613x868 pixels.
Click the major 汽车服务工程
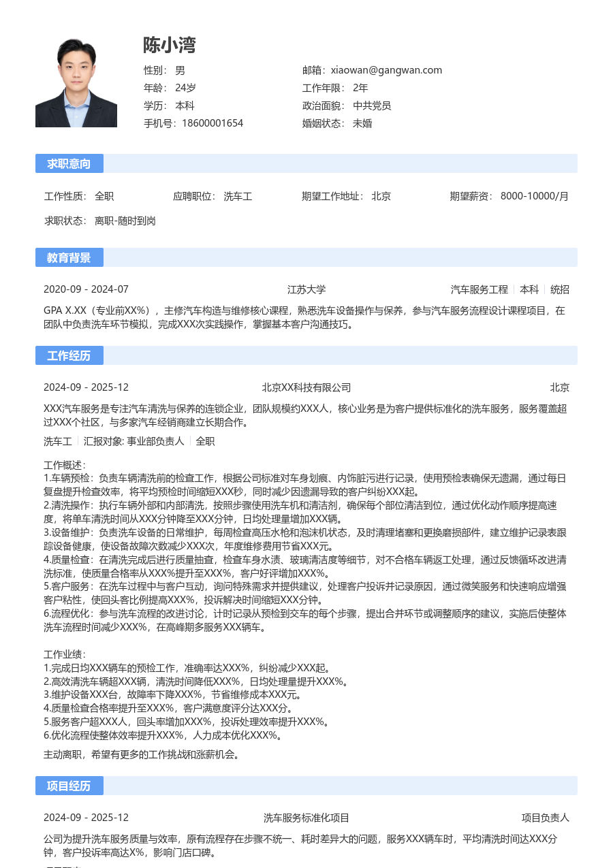(480, 289)
